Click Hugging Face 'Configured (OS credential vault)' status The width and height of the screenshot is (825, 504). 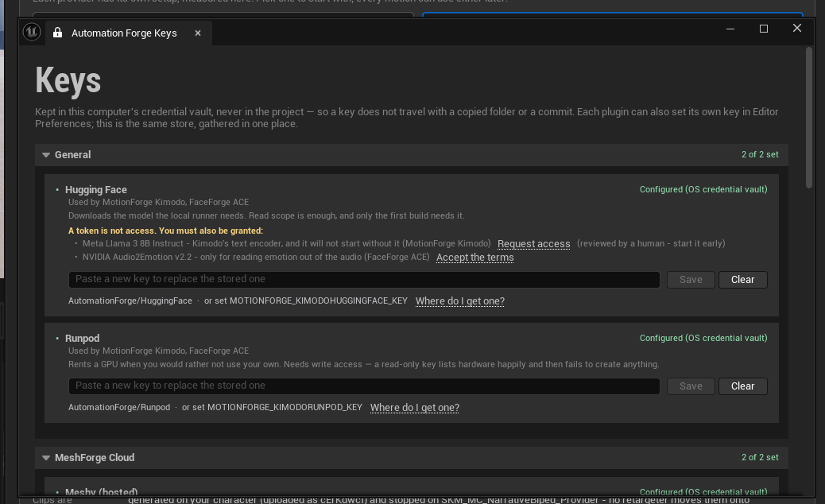pyautogui.click(x=703, y=189)
